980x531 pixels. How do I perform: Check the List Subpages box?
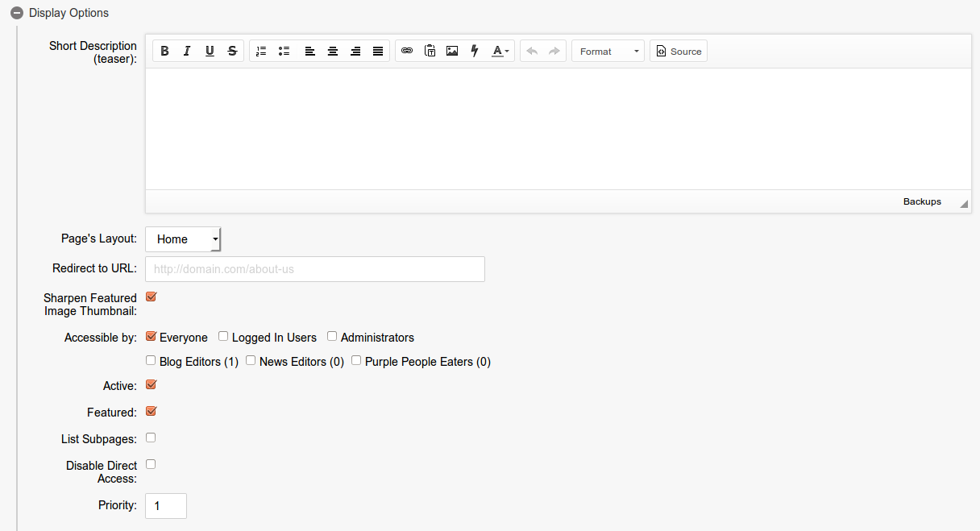[x=151, y=438]
